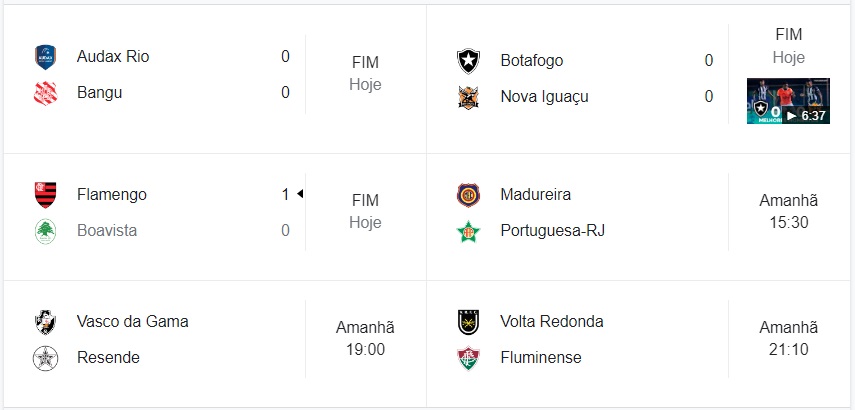Open the Fluminense team name link
Viewport: 855px width, 410px height.
[541, 357]
